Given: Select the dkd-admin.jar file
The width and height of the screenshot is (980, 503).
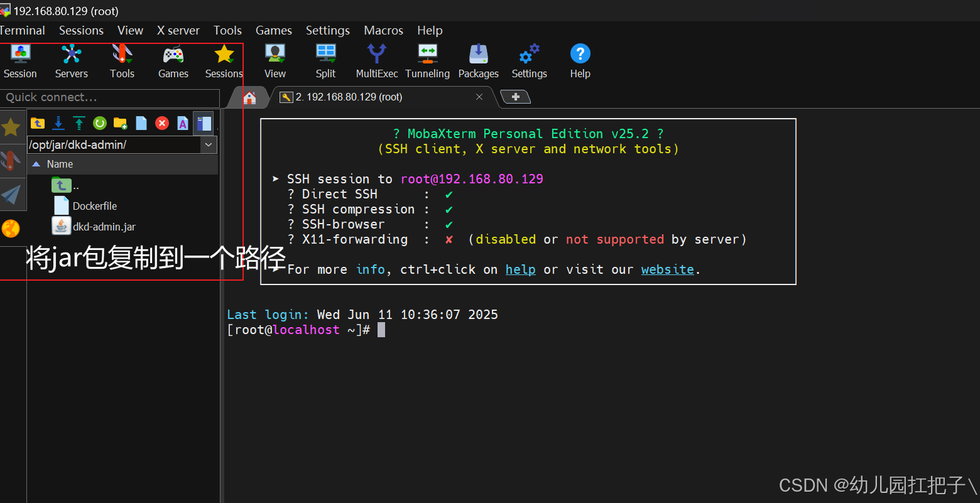Looking at the screenshot, I should point(94,227).
